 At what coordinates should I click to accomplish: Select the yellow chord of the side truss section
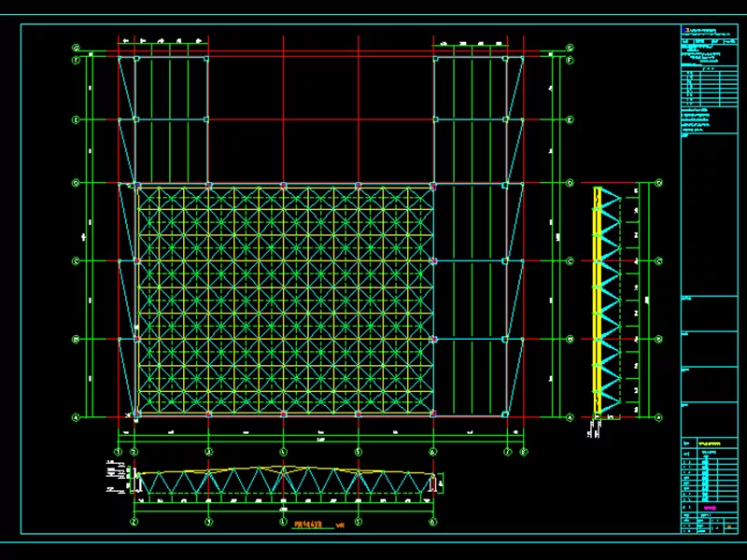click(598, 299)
